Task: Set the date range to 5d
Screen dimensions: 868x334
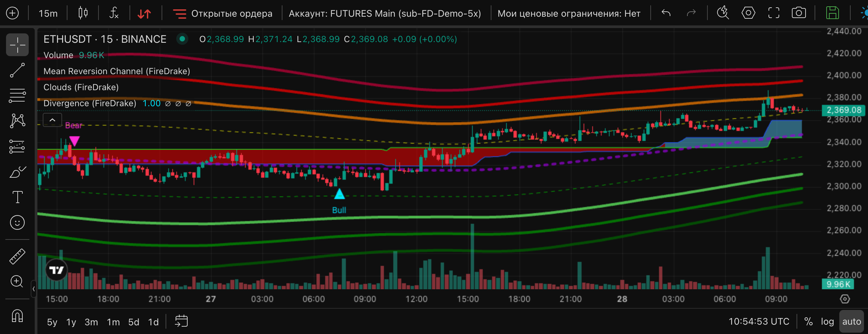Action: pos(134,322)
